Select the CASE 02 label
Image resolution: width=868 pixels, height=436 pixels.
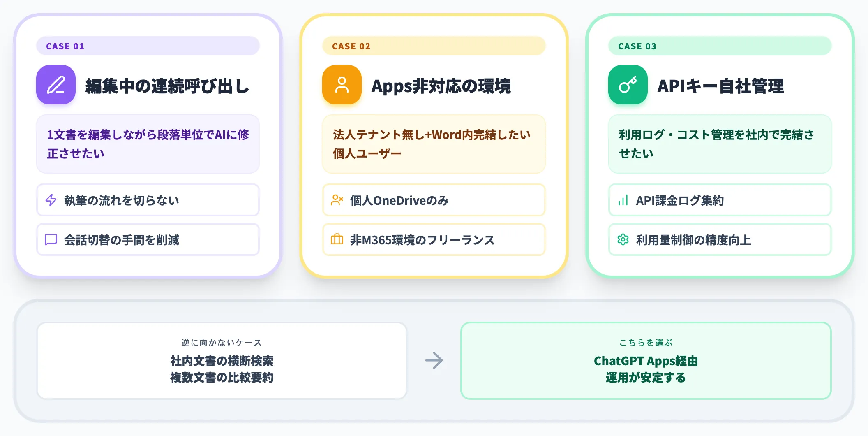tap(351, 46)
